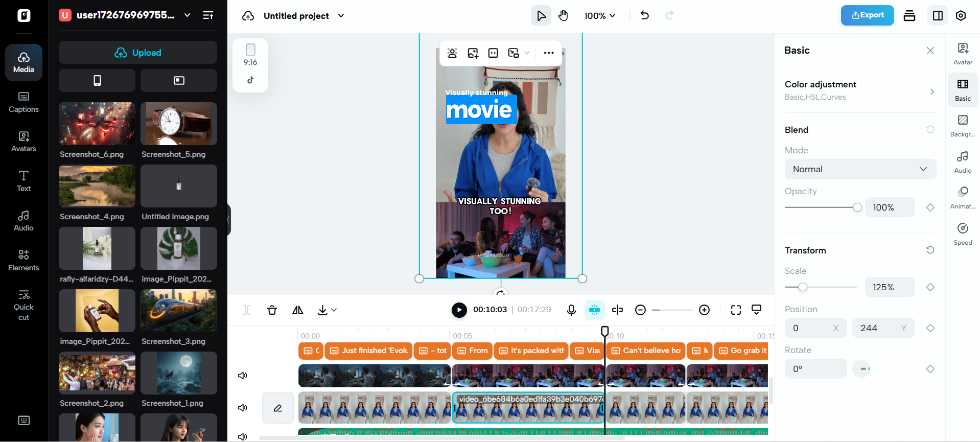This screenshot has width=980, height=442.
Task: Open the Audio tab in right rail
Action: pos(963,162)
